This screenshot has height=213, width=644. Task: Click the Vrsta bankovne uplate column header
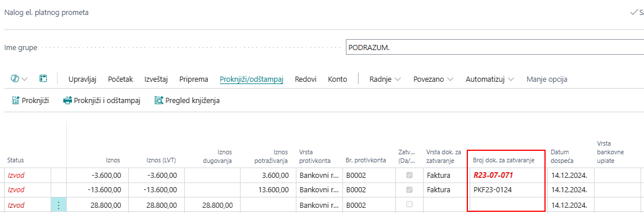(610, 152)
